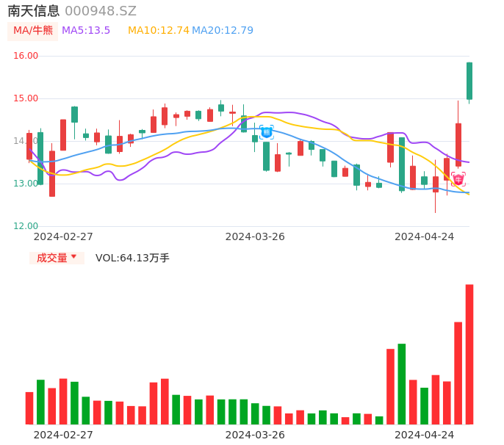
Task: Click the VOL:64.13万手 volume readout
Action: coord(132,258)
